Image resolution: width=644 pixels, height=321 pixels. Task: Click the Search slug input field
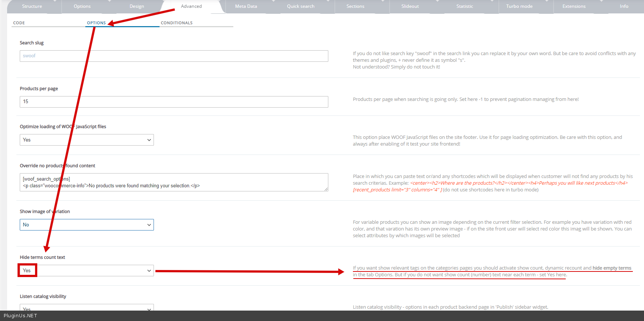174,56
